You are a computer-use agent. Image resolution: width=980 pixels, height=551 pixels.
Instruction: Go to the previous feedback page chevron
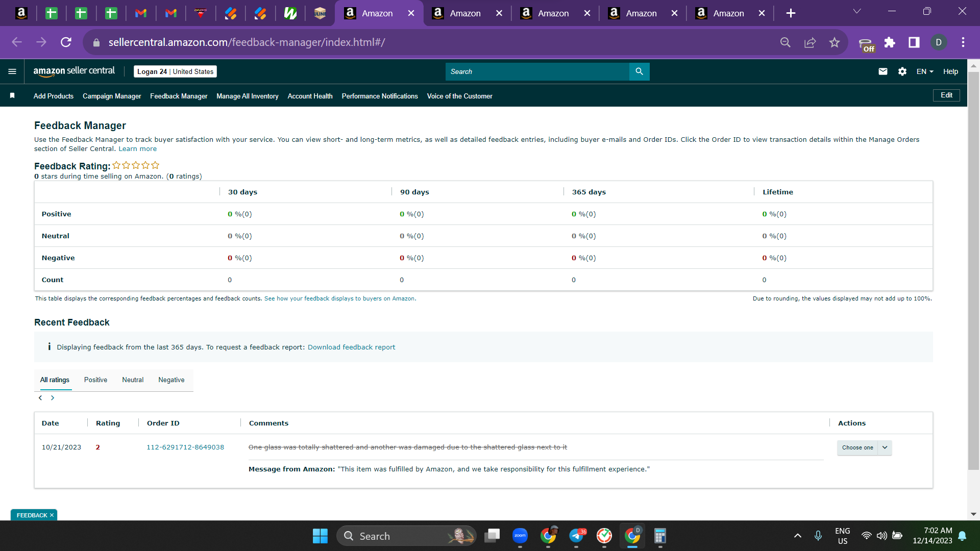40,398
